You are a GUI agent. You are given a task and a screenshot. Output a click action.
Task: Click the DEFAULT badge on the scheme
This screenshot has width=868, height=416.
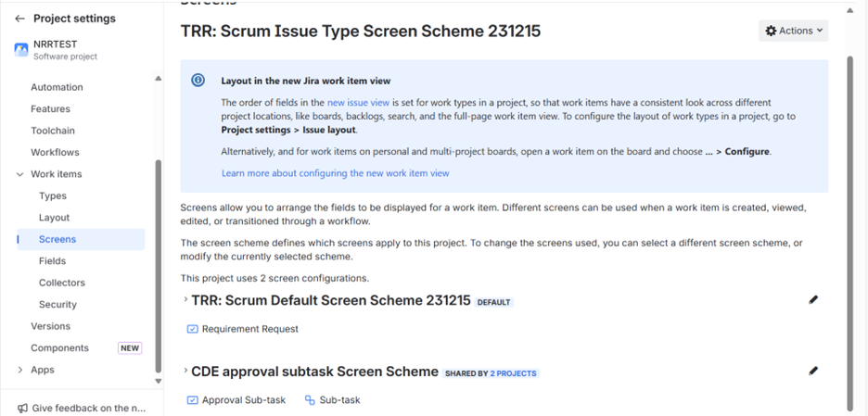click(493, 303)
